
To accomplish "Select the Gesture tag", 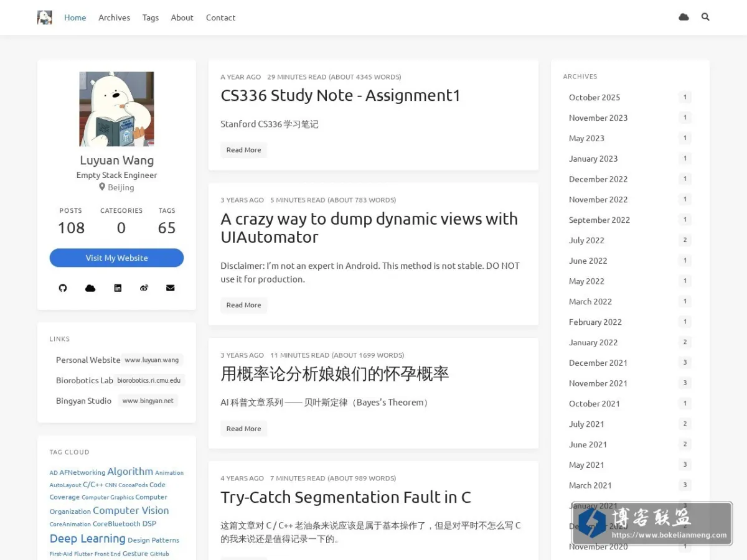I will [135, 553].
